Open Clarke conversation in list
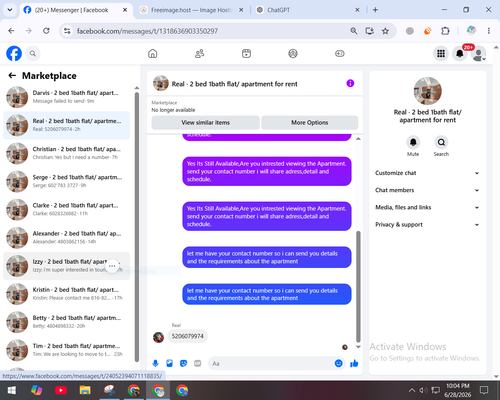The image size is (500, 400). coord(67,210)
